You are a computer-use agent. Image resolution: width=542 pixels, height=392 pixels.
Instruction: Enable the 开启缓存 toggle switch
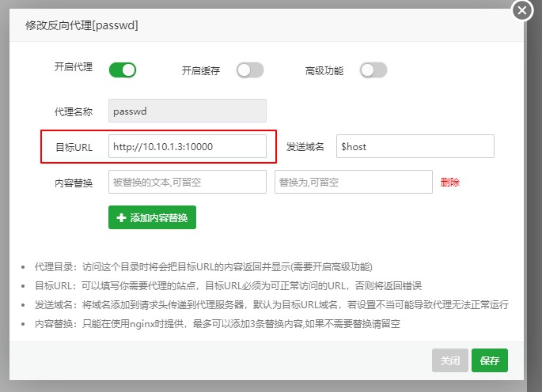pyautogui.click(x=249, y=70)
